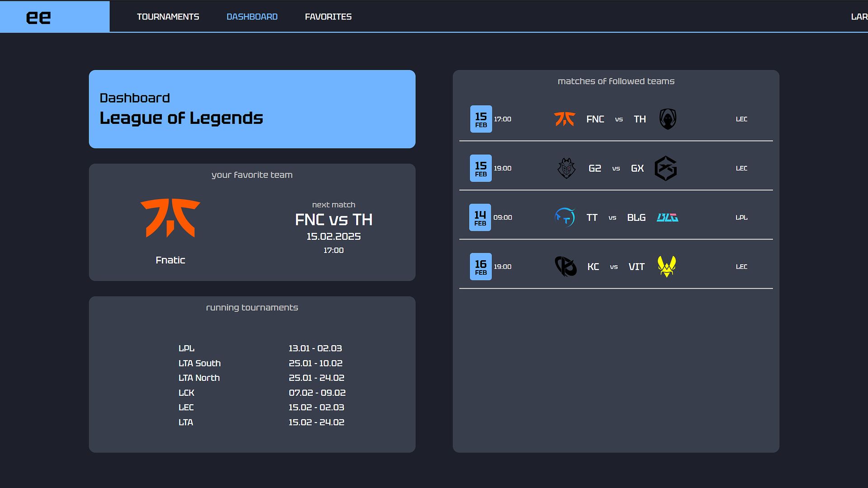
Task: Select the 14 FEB date badge
Action: [x=480, y=217]
